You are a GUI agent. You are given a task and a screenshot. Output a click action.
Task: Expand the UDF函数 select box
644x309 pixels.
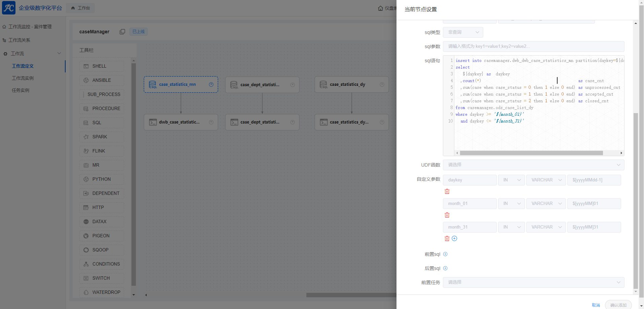(x=533, y=165)
